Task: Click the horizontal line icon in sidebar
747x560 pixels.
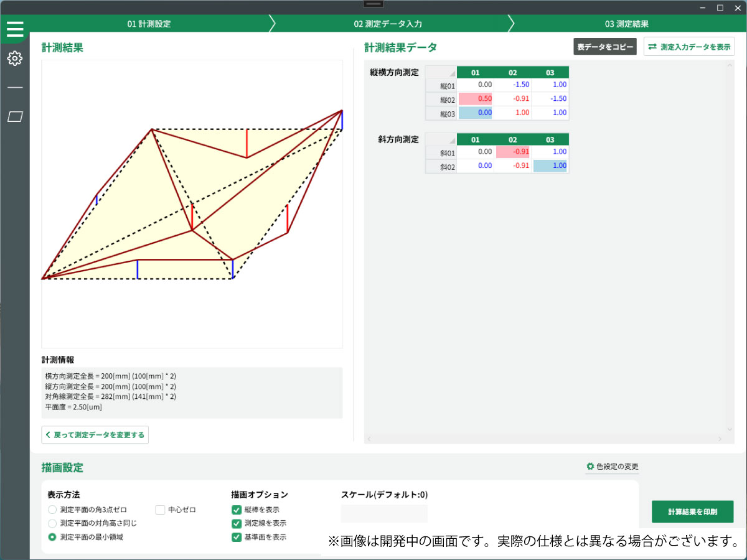Action: tap(15, 88)
